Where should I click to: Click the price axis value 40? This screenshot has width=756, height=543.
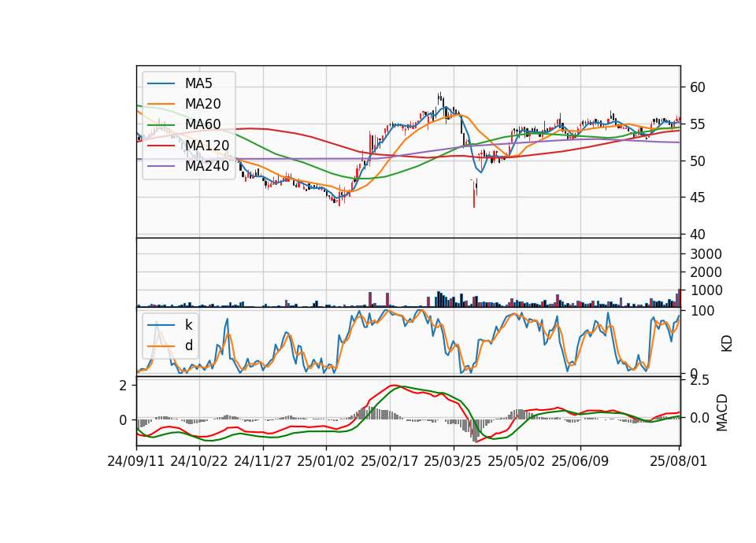[x=697, y=235]
